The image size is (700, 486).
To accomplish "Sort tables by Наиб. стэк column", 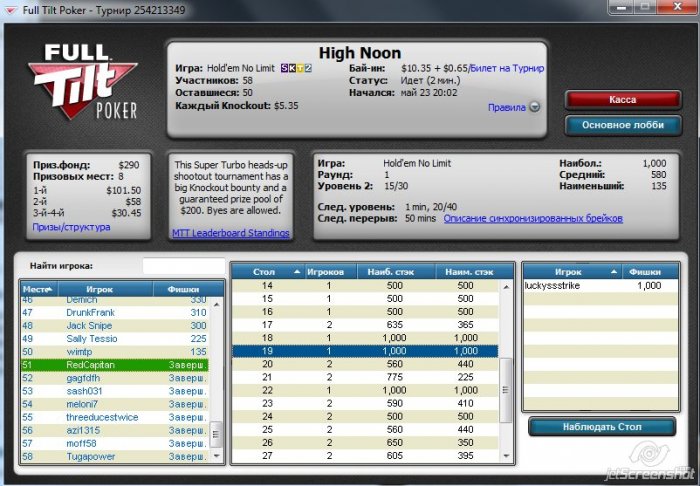I will 396,272.
